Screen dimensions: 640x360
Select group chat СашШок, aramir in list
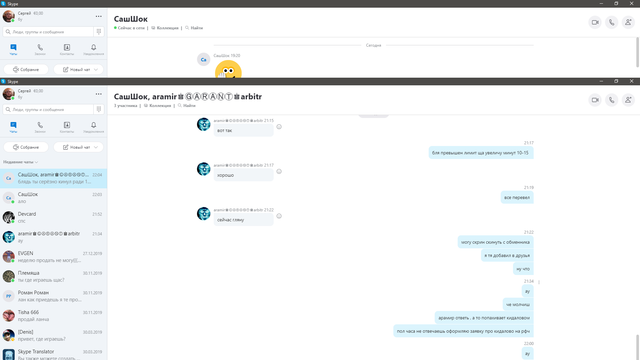(x=53, y=178)
